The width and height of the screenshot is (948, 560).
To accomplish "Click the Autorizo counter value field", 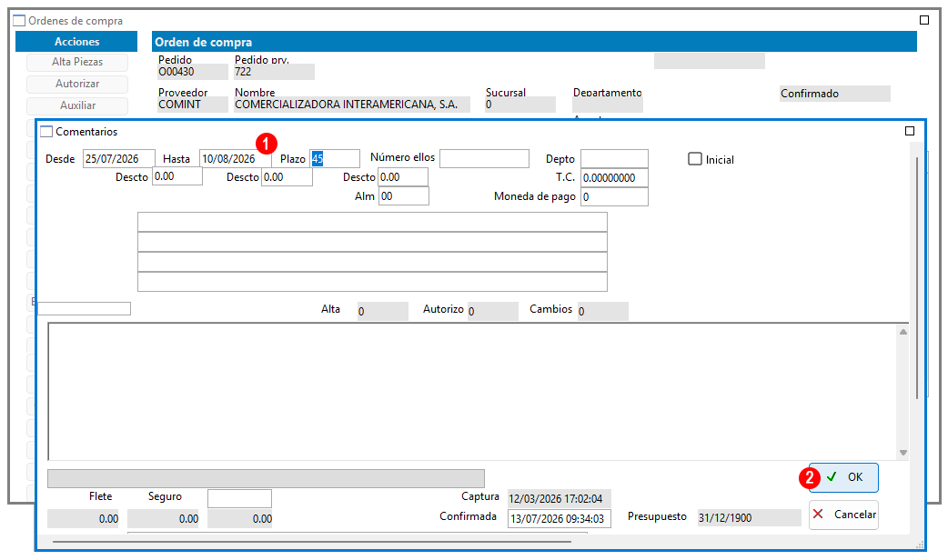I will (493, 311).
